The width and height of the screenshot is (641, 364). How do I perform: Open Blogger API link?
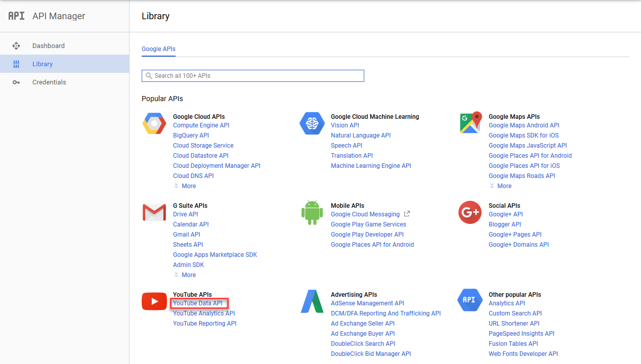tap(505, 224)
